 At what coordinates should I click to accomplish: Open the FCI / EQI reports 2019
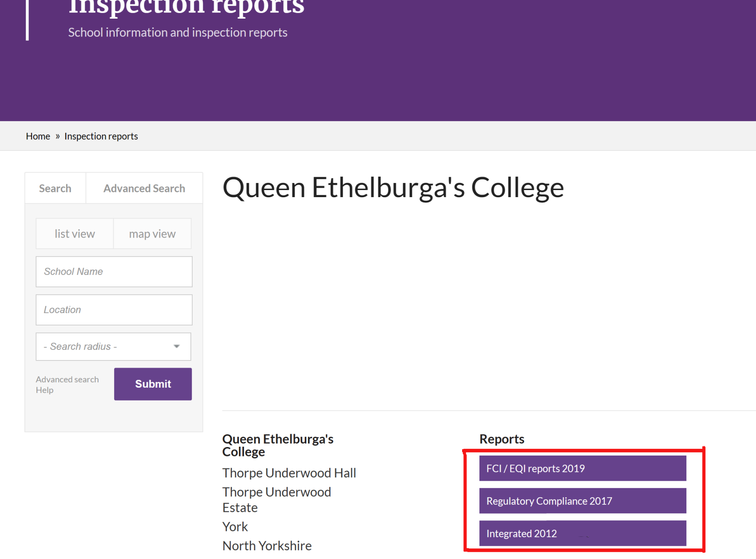coord(582,468)
